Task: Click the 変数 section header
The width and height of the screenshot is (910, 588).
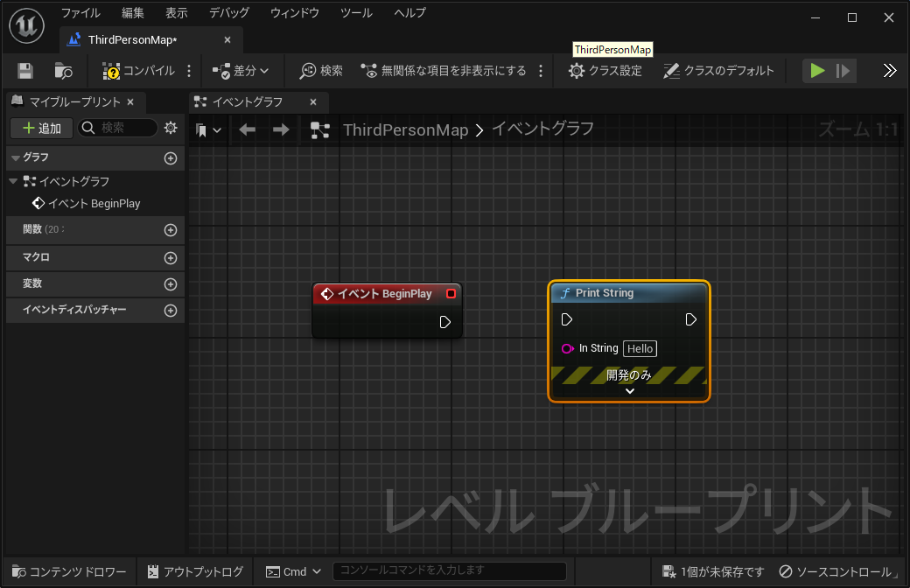Action: (x=95, y=283)
